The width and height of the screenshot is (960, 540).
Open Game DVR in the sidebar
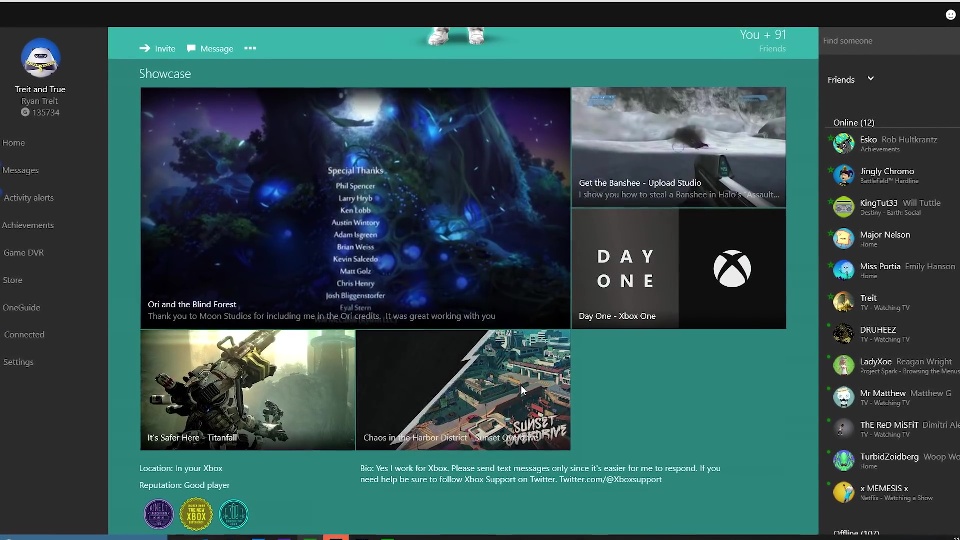click(x=23, y=252)
